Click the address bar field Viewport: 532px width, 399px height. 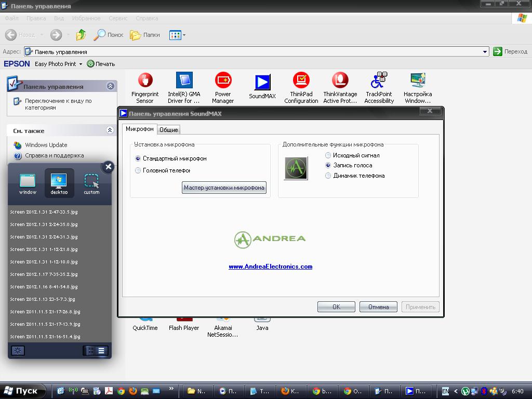click(x=256, y=51)
